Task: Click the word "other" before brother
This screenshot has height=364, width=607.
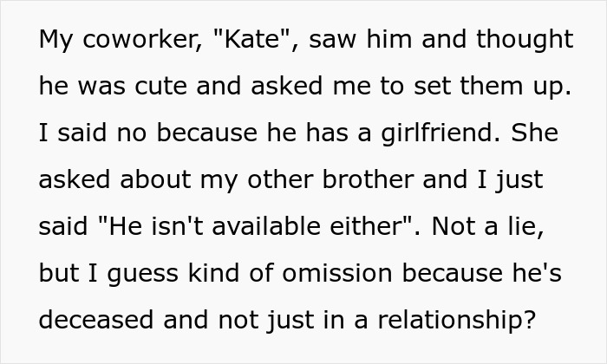Action: [280, 179]
